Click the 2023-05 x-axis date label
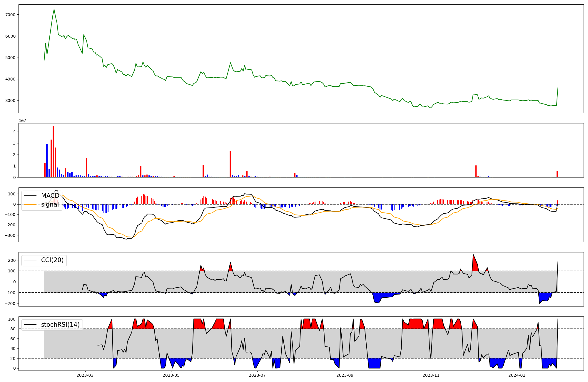Viewport: 588px width, 382px height. pos(171,375)
